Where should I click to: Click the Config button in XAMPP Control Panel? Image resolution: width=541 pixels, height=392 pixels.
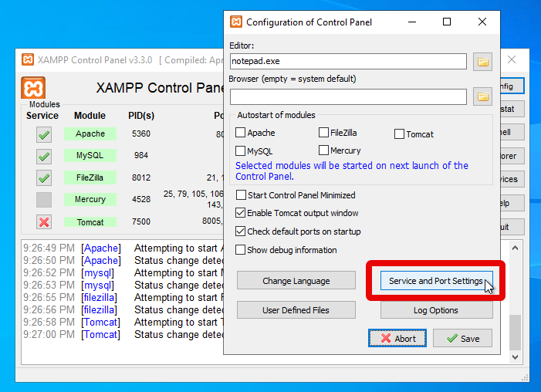[x=512, y=86]
